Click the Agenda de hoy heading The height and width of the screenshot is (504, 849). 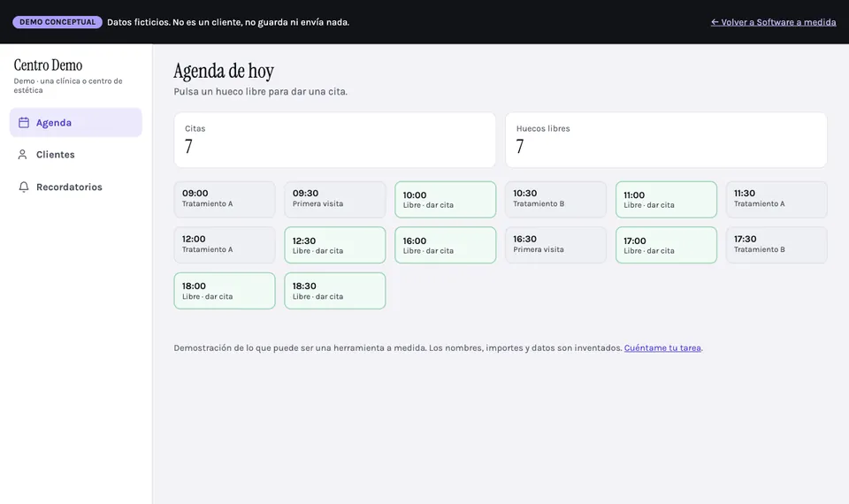click(224, 71)
